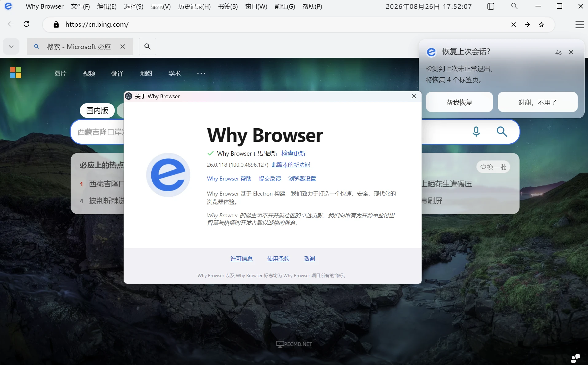Click the version number 26.0.118 text
The width and height of the screenshot is (588, 365).
pyautogui.click(x=237, y=165)
